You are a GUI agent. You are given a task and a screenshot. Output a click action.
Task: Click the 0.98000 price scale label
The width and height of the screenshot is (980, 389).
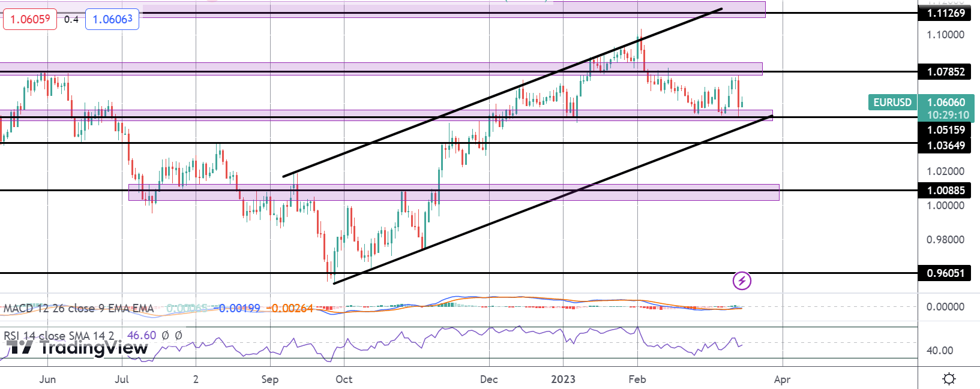tap(946, 240)
